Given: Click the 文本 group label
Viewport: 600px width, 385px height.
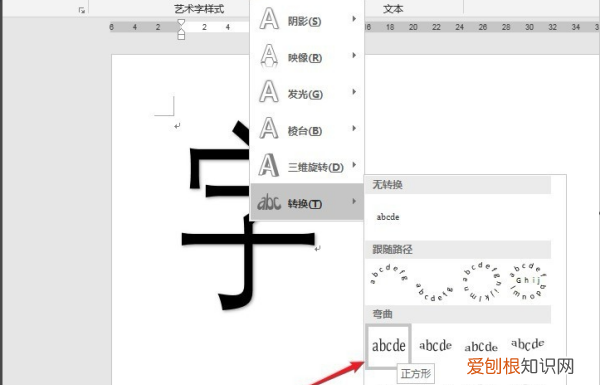Looking at the screenshot, I should 393,9.
